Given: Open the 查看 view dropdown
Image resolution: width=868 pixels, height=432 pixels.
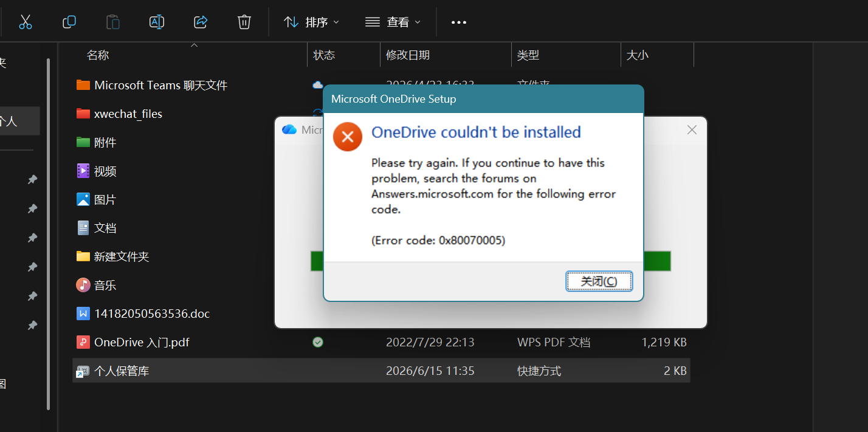Looking at the screenshot, I should (393, 22).
